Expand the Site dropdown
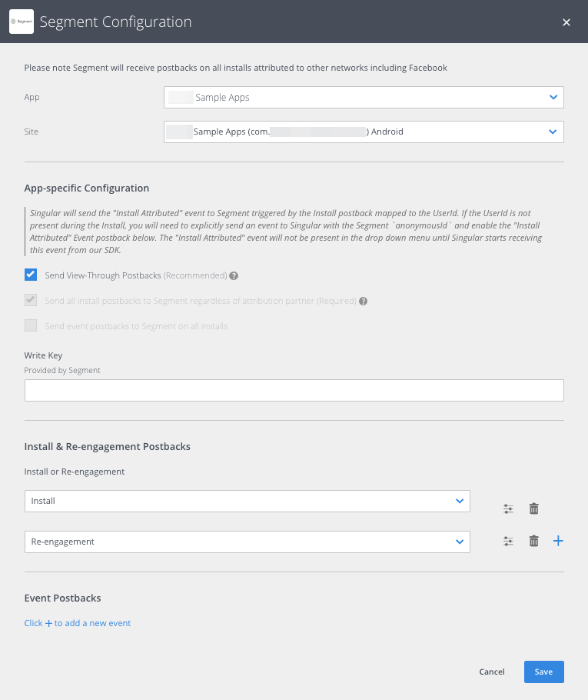The image size is (588, 700). coord(364,132)
